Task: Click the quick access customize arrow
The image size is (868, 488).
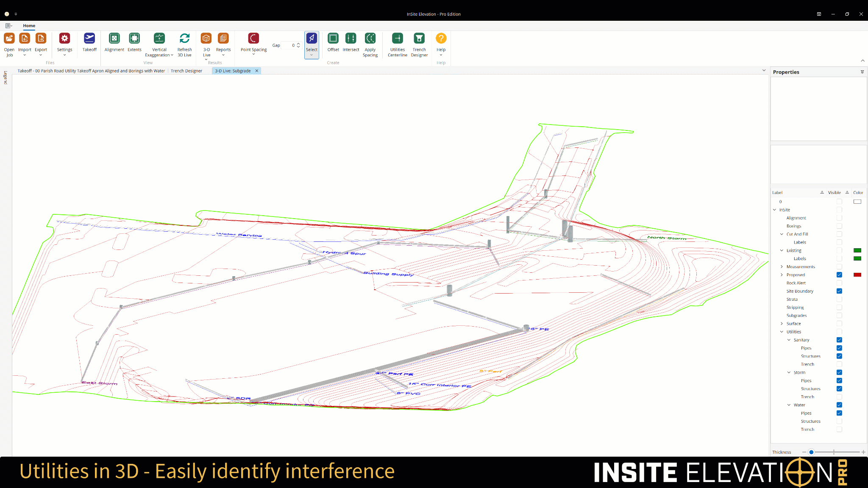Action: click(16, 14)
